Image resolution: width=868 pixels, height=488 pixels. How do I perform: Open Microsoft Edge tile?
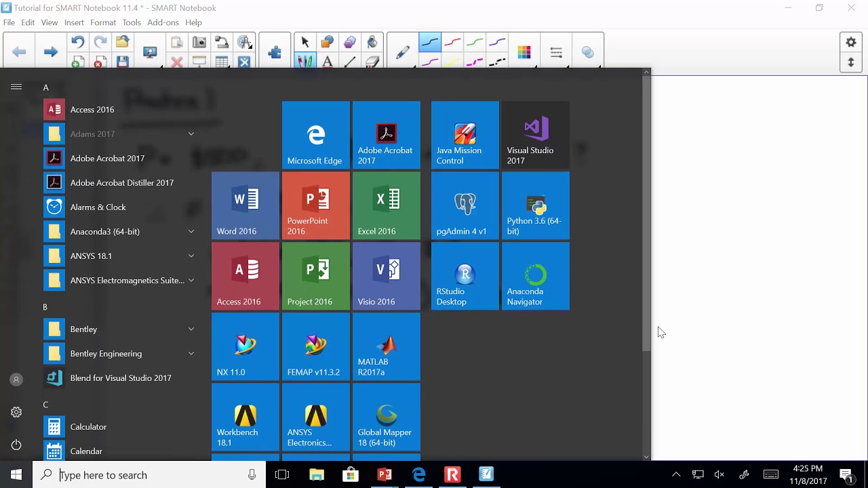click(316, 135)
